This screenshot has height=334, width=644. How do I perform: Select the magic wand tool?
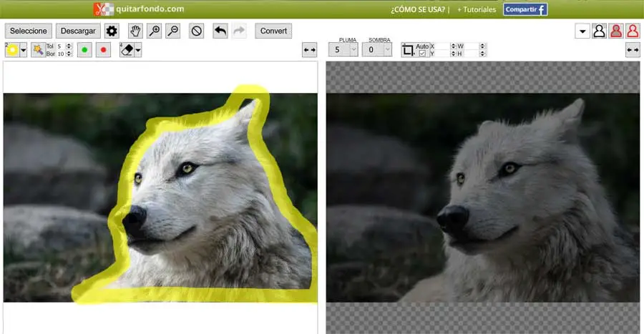(37, 49)
